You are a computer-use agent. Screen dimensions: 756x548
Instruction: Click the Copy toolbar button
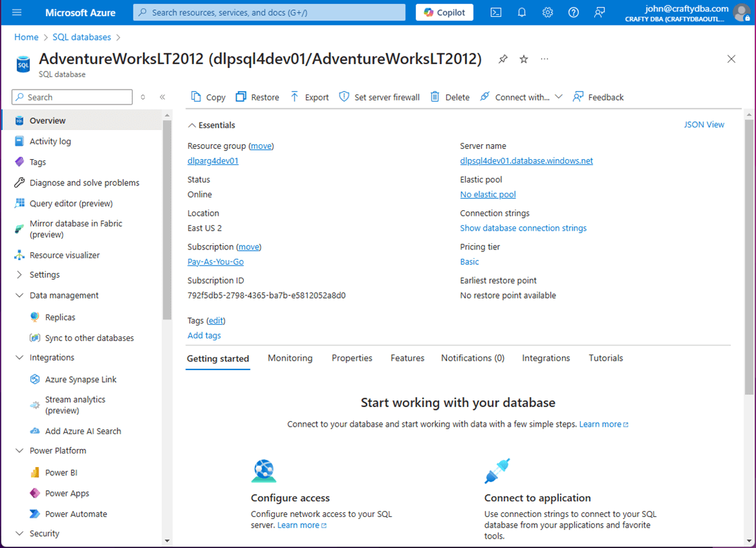[x=208, y=97]
